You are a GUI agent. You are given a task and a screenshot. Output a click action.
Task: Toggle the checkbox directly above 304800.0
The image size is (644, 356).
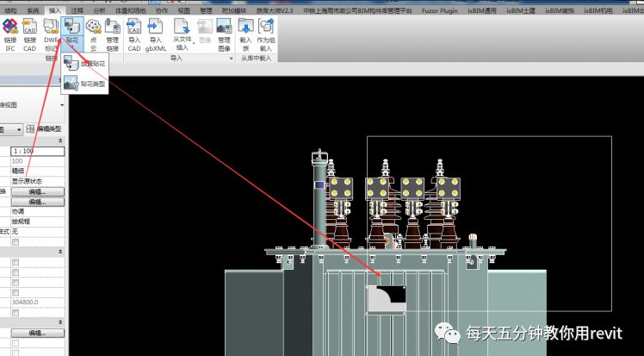[x=15, y=292]
